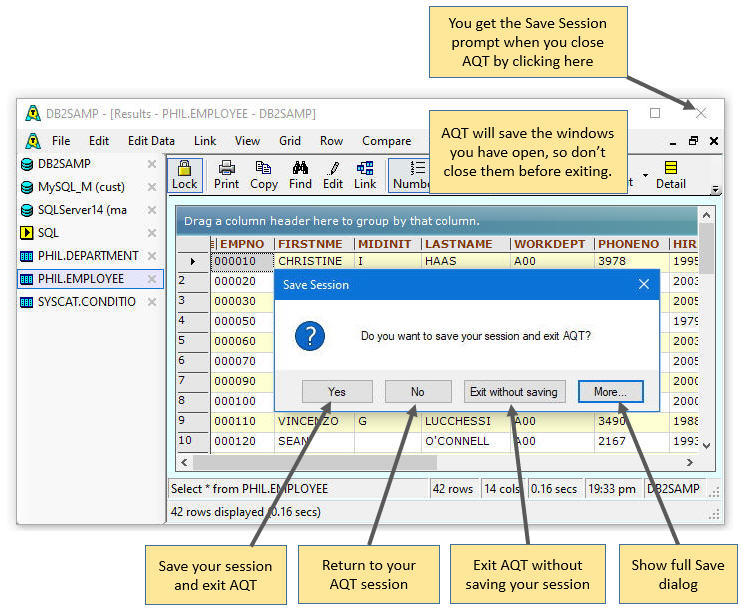Select PHIL.DEPARTMENT in sidebar
This screenshot has width=741, height=608.
click(88, 256)
